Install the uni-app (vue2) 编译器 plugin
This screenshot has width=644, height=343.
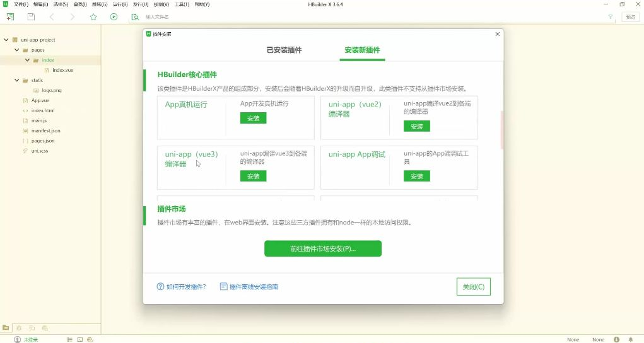[417, 126]
